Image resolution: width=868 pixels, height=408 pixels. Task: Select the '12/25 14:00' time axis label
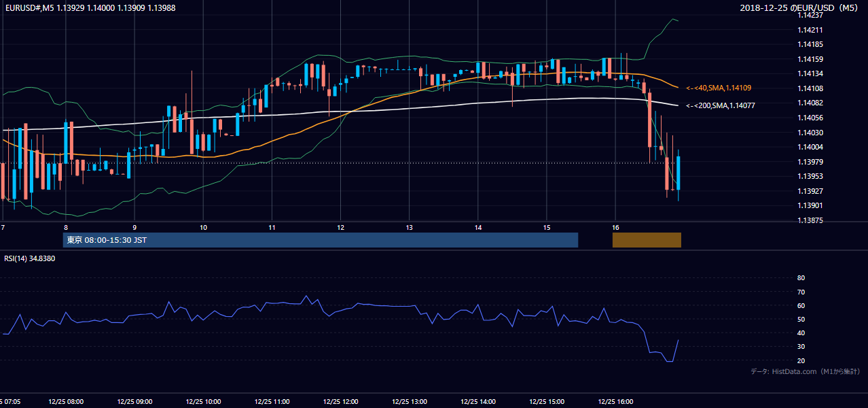(477, 401)
